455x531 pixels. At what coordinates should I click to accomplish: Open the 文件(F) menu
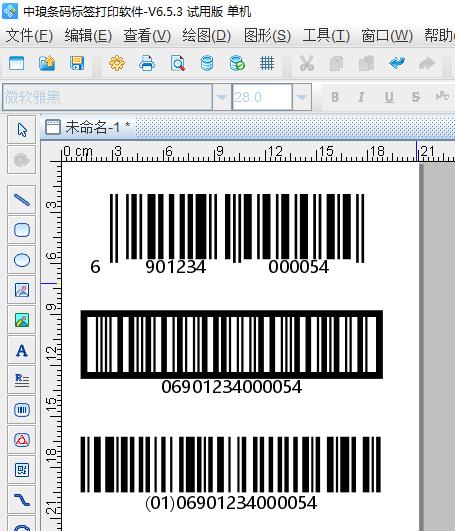(x=29, y=36)
